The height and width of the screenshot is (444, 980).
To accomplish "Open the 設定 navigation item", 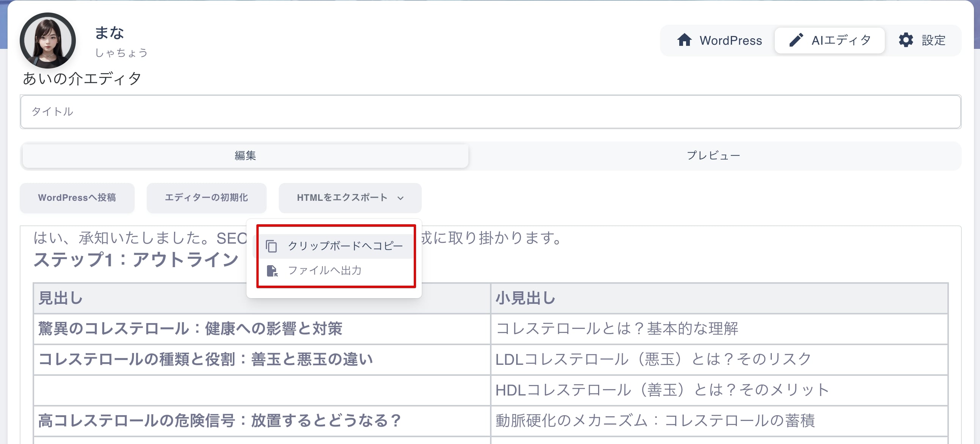I will 922,40.
